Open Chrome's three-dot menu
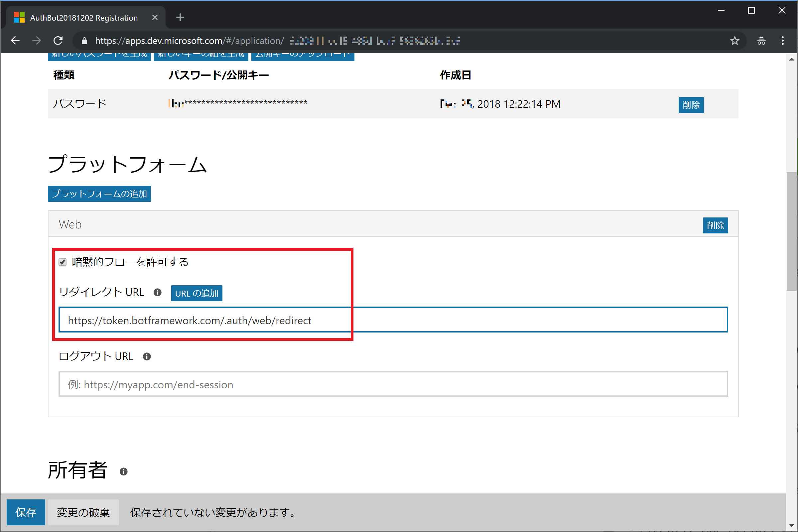Viewport: 798px width, 532px height. [783, 41]
